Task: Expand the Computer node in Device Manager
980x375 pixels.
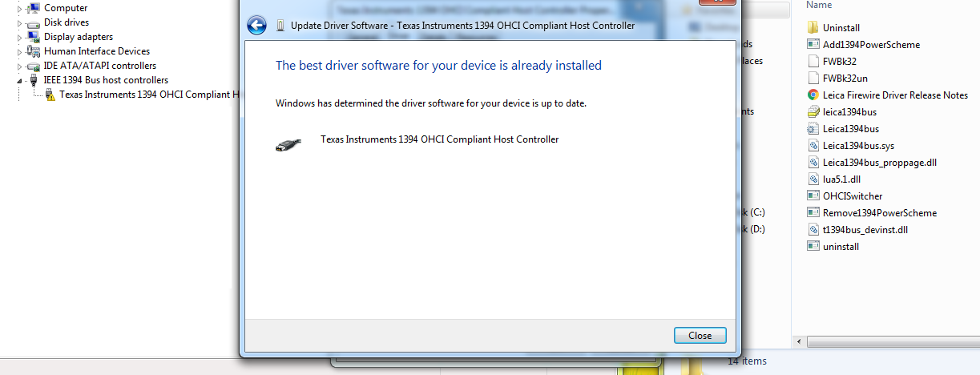Action: (20, 8)
